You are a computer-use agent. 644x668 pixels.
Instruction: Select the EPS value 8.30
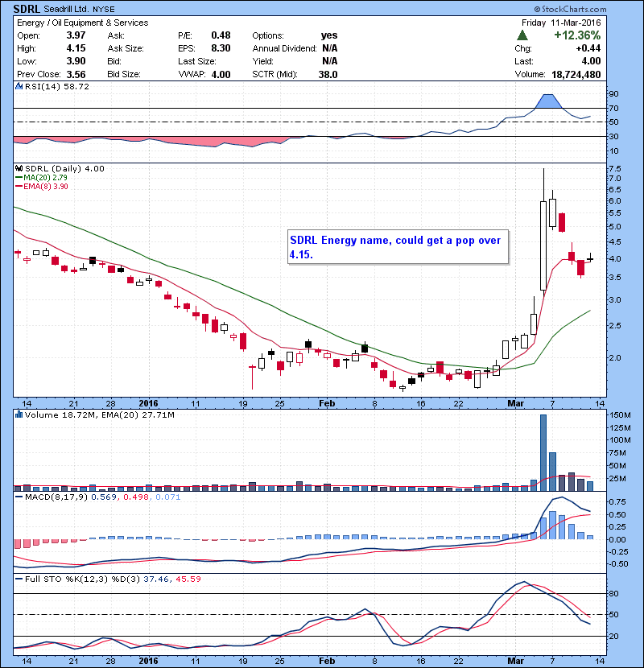click(221, 48)
